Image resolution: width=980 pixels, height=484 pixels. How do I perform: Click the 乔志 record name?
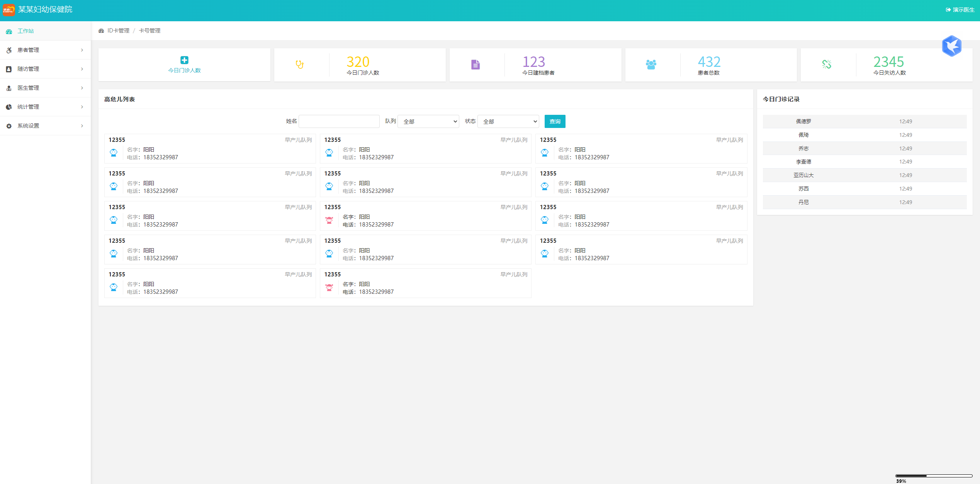coord(803,148)
